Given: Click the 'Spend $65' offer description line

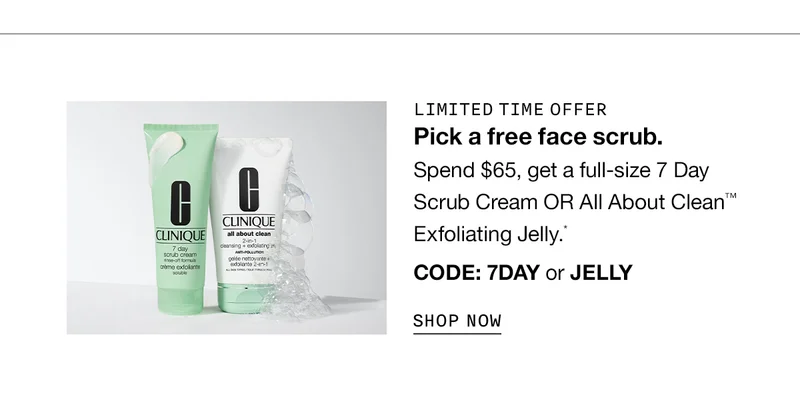Looking at the screenshot, I should point(561,170).
